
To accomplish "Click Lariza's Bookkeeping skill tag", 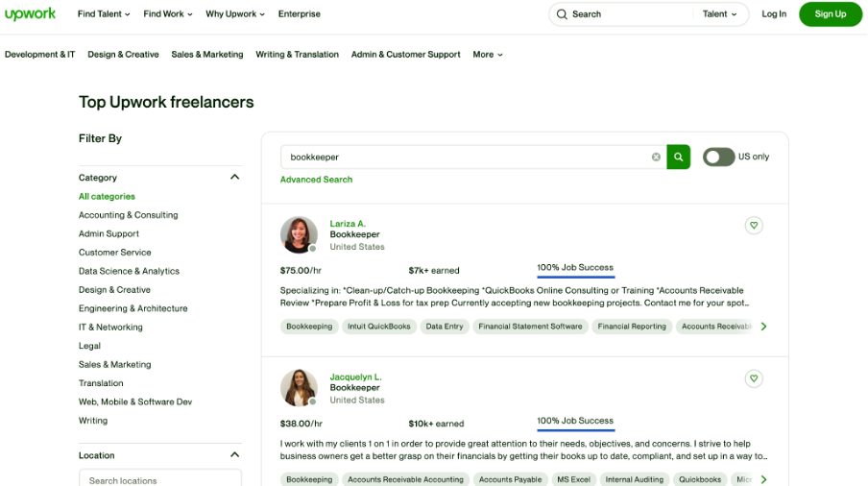I will click(x=309, y=327).
